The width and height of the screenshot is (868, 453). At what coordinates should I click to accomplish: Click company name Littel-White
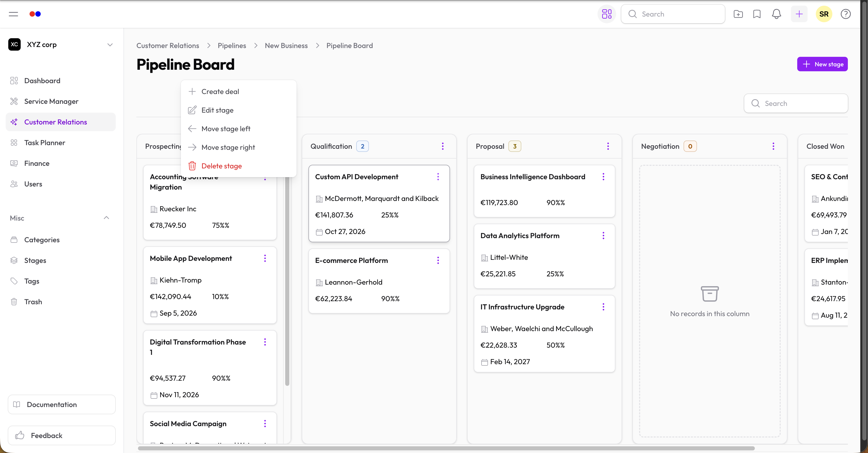(x=509, y=257)
